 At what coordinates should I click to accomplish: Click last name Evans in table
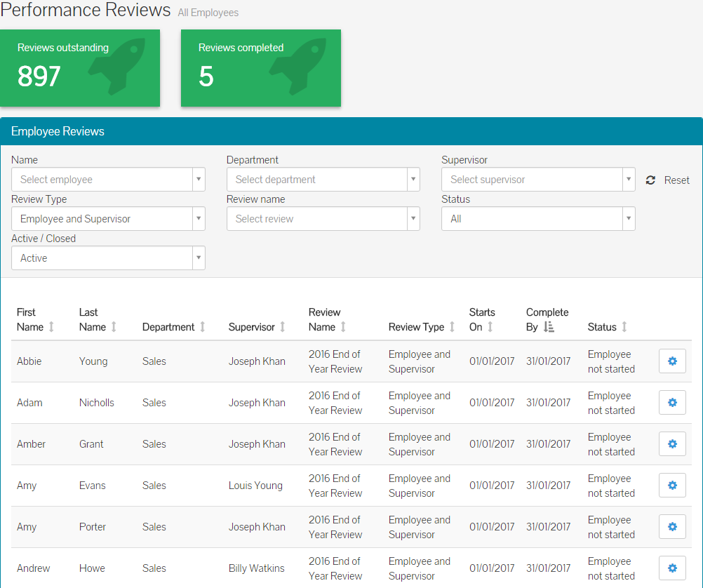pos(93,486)
